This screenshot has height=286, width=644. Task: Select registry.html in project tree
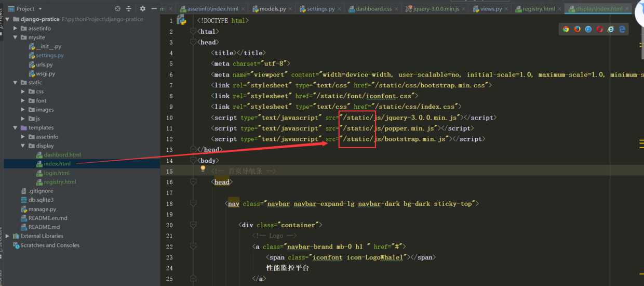pos(60,182)
